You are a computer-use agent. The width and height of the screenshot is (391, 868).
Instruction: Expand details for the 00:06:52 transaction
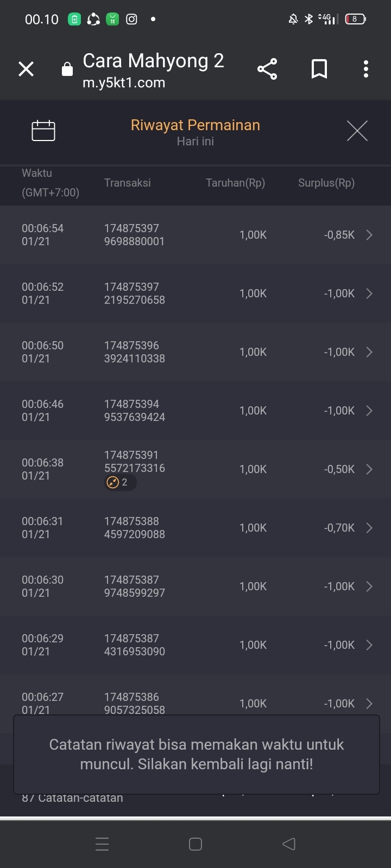coord(369,293)
